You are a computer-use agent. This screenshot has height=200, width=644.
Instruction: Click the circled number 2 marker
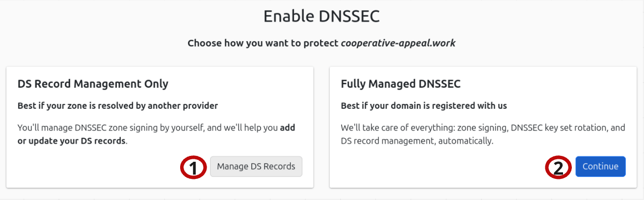coord(559,168)
